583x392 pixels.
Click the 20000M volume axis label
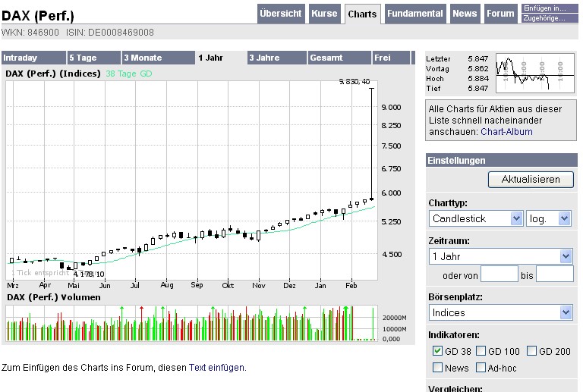(x=395, y=318)
